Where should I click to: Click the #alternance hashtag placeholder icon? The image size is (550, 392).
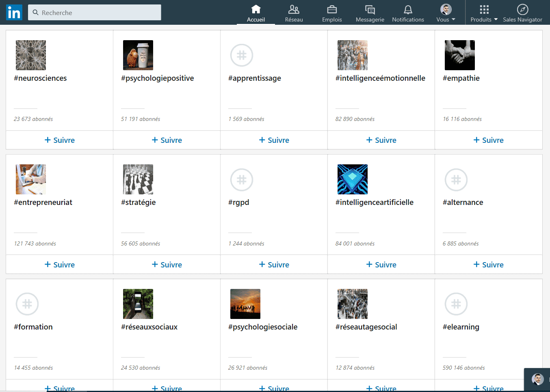click(456, 179)
